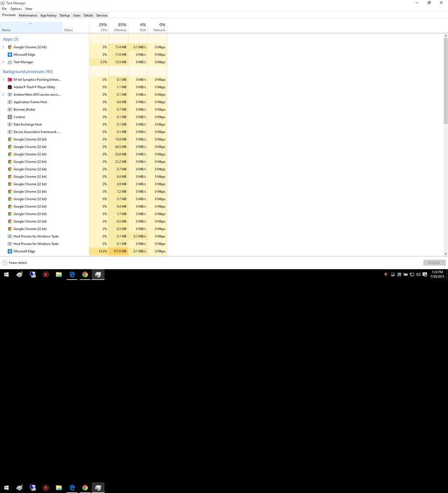The height and width of the screenshot is (493, 448).
Task: Sort processes by the Disk column
Action: point(138,27)
